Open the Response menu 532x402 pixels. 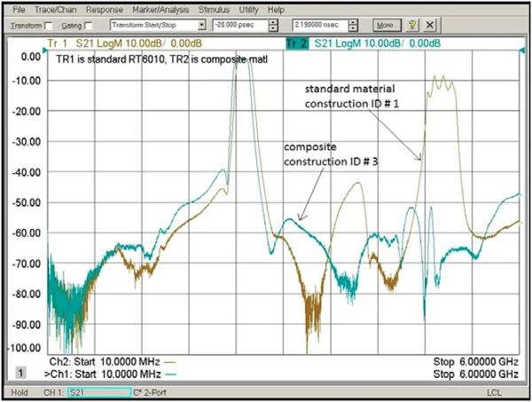click(x=104, y=10)
